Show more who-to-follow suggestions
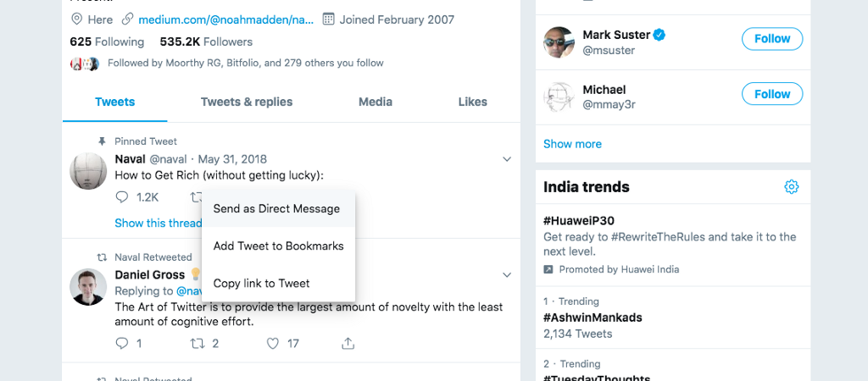Screen dimensions: 868x381 [x=572, y=144]
